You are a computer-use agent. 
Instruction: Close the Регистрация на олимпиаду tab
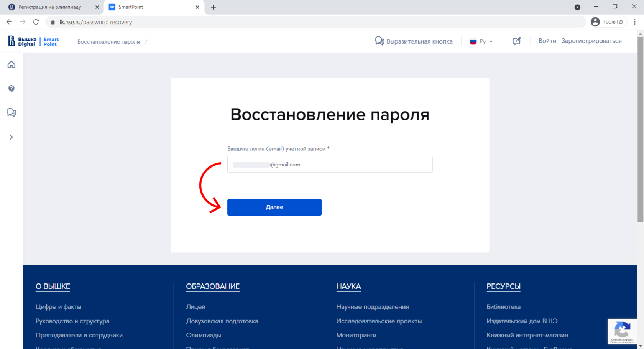point(97,7)
